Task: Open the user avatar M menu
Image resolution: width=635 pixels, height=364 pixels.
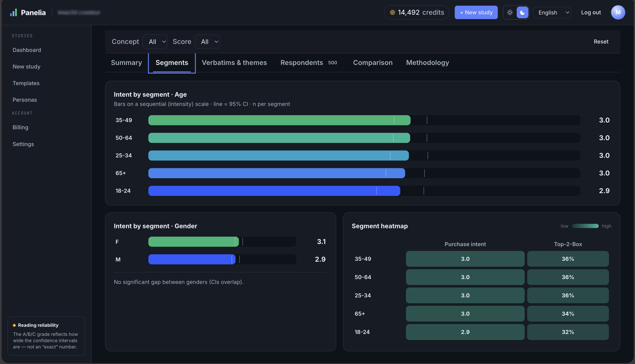Action: point(618,12)
